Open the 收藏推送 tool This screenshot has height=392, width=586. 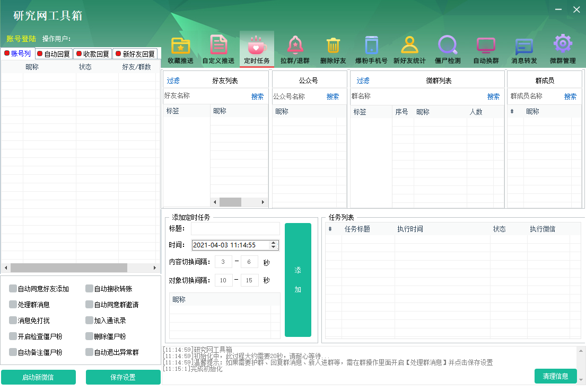[x=181, y=48]
